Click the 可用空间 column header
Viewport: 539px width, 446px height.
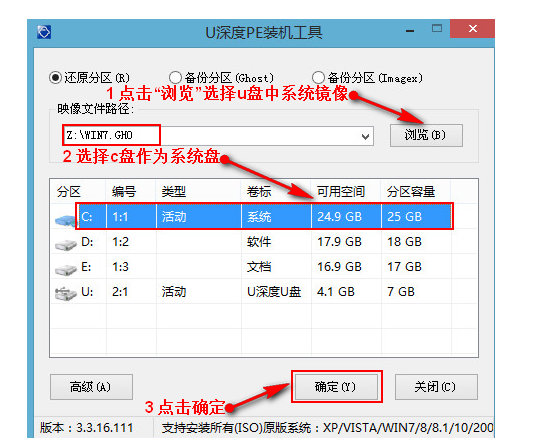tap(341, 192)
